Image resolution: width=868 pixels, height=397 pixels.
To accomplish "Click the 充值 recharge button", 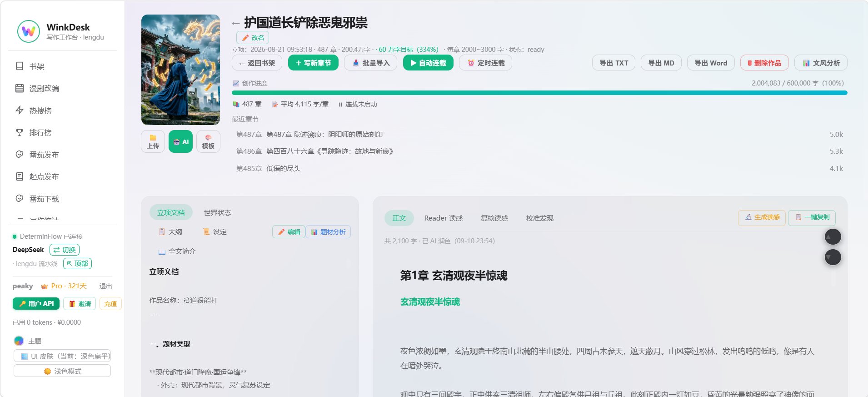I will [x=110, y=304].
